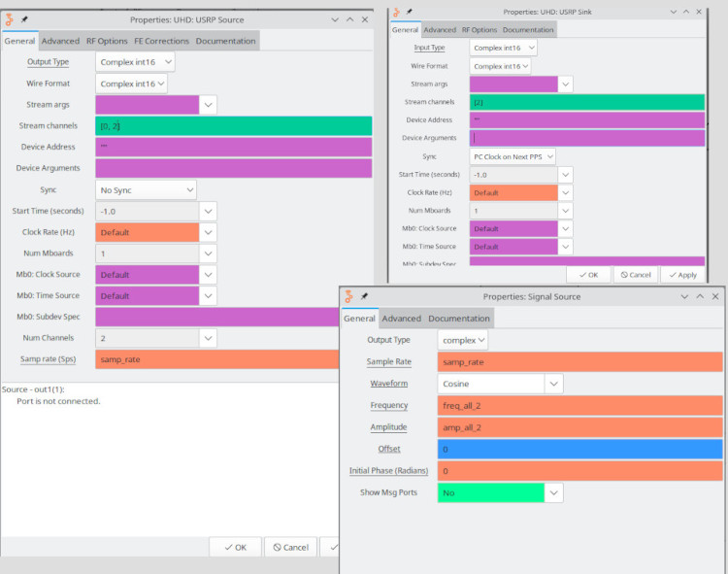Click the pin icon on USRP Sink window
Image resolution: width=728 pixels, height=574 pixels.
[x=410, y=11]
